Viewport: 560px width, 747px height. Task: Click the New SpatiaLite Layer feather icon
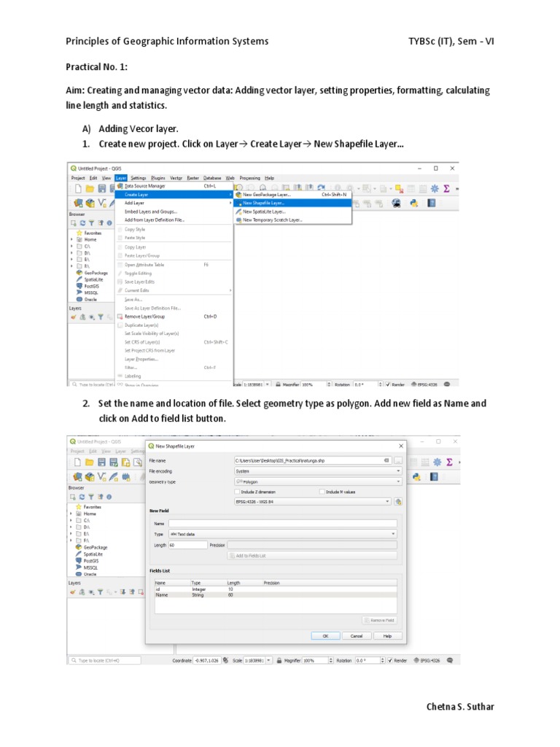click(x=238, y=211)
